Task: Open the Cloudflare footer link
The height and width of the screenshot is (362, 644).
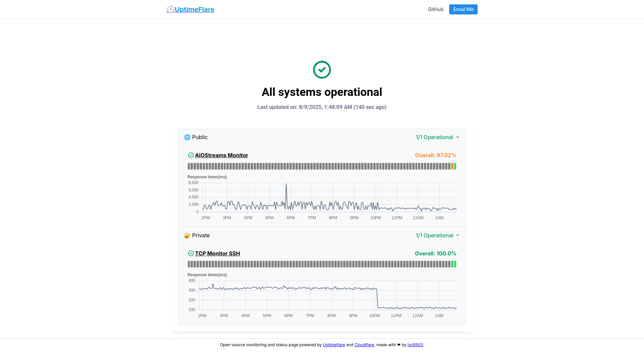Action: [364, 345]
